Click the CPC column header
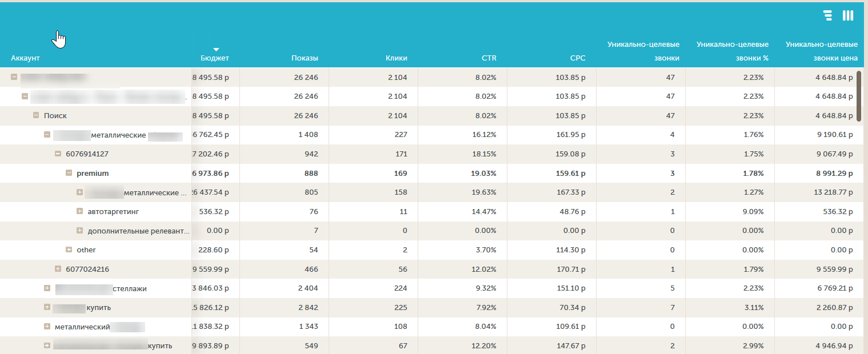Viewport: 868px width, 354px height. click(578, 58)
